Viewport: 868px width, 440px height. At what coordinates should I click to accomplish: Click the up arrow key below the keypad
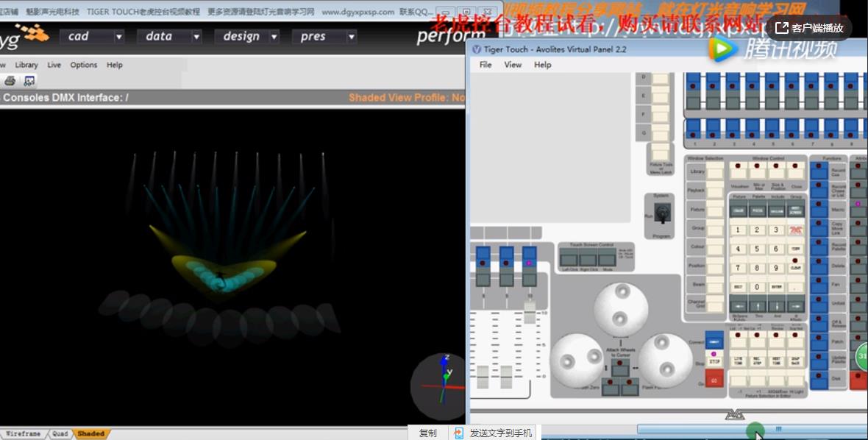[757, 305]
